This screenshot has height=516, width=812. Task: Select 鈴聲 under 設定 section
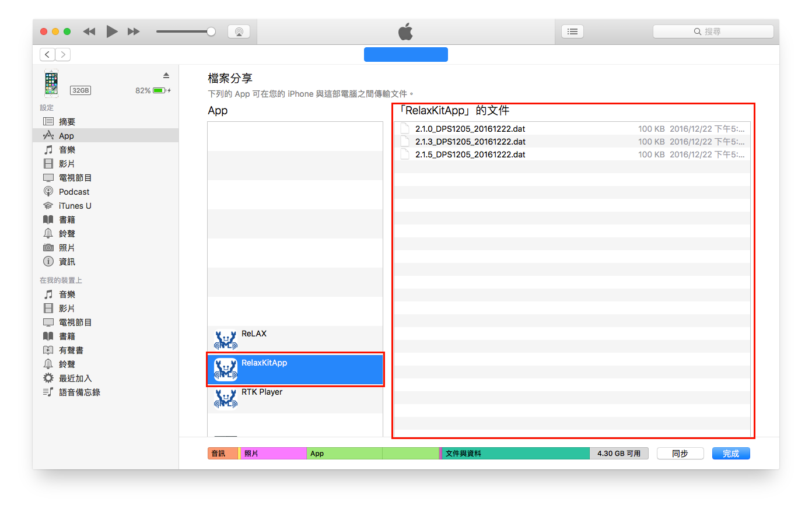click(106, 233)
